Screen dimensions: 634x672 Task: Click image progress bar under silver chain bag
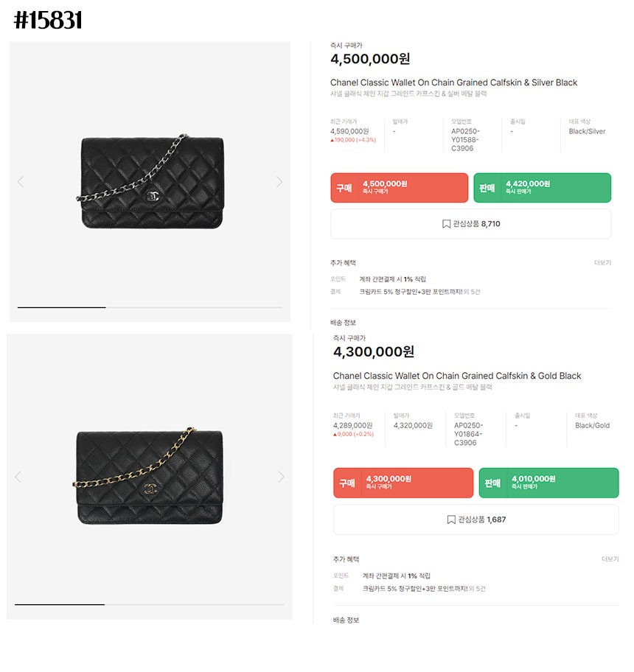point(150,307)
